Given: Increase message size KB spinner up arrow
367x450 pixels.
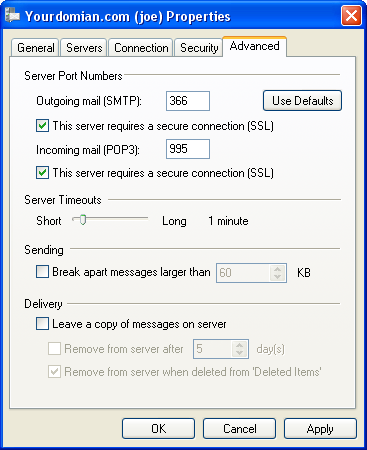Looking at the screenshot, I should point(277,269).
